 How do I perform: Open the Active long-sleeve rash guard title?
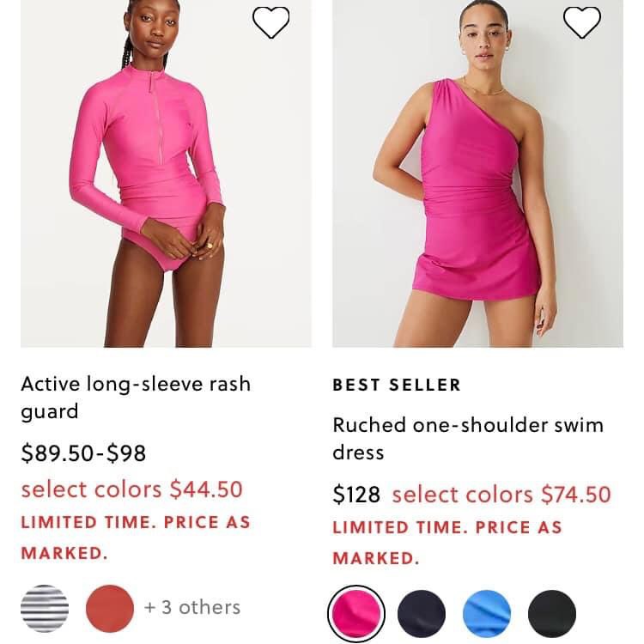[136, 398]
